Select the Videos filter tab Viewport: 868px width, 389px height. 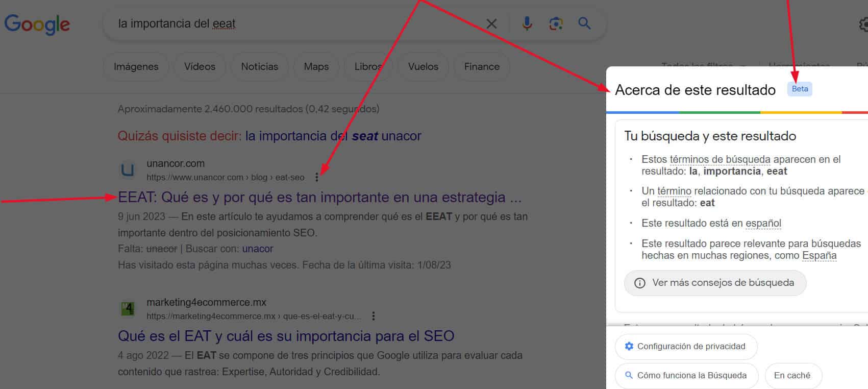click(x=200, y=66)
